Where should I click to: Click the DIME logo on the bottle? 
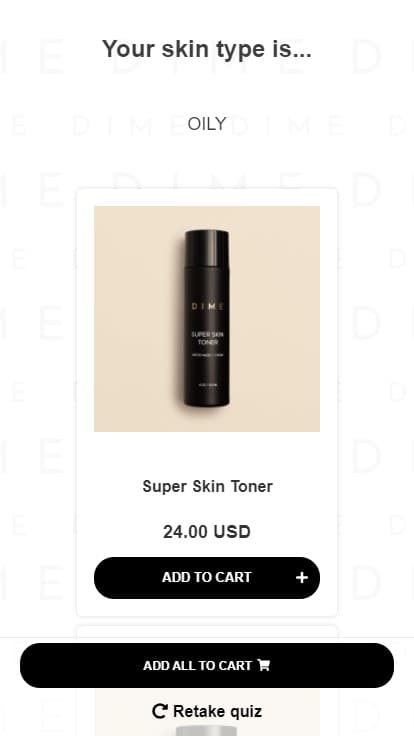(x=207, y=307)
